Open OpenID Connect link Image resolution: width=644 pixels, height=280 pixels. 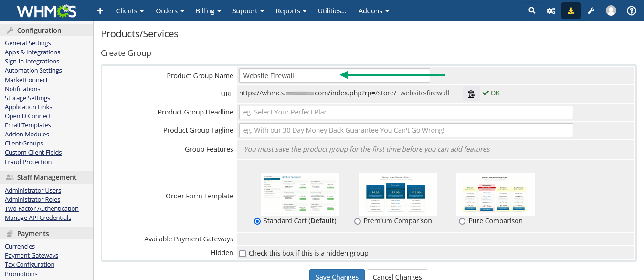(x=28, y=116)
